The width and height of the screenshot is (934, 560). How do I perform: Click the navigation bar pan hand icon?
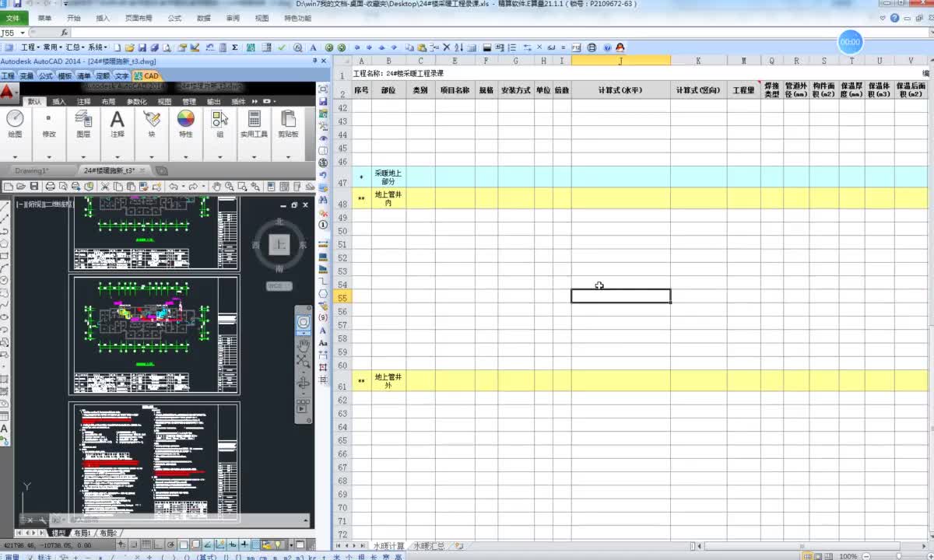[x=304, y=345]
